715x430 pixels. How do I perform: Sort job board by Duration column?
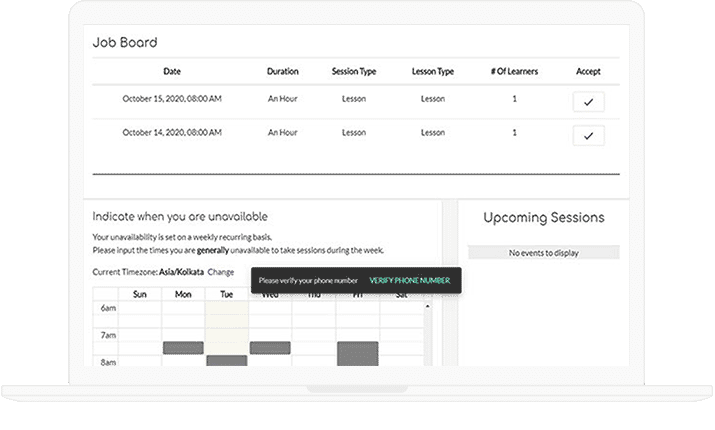pos(282,72)
